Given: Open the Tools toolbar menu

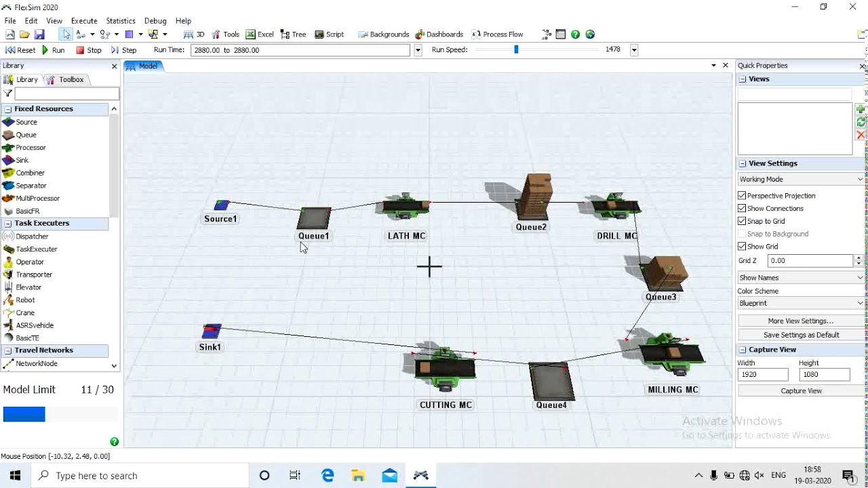Looking at the screenshot, I should [225, 34].
